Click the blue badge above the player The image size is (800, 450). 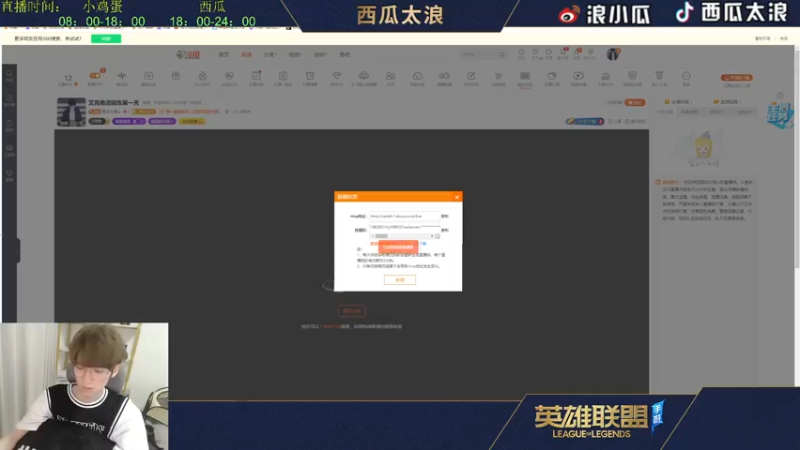(585, 121)
